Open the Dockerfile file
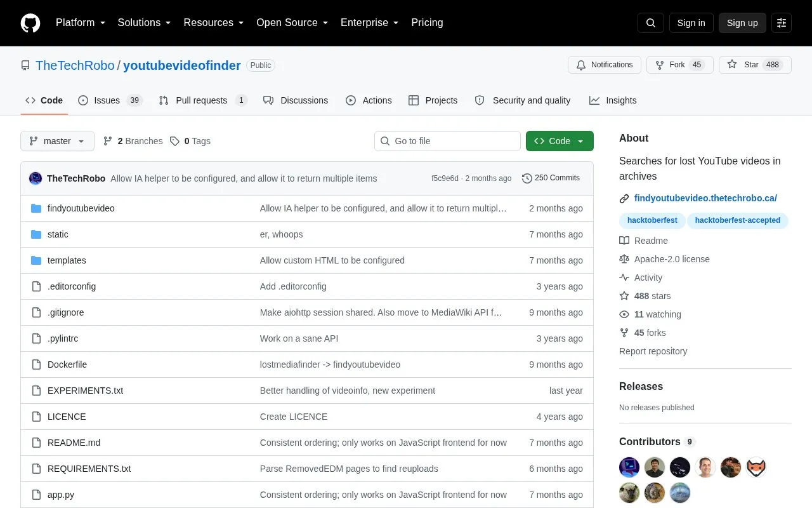The image size is (812, 508). [67, 364]
